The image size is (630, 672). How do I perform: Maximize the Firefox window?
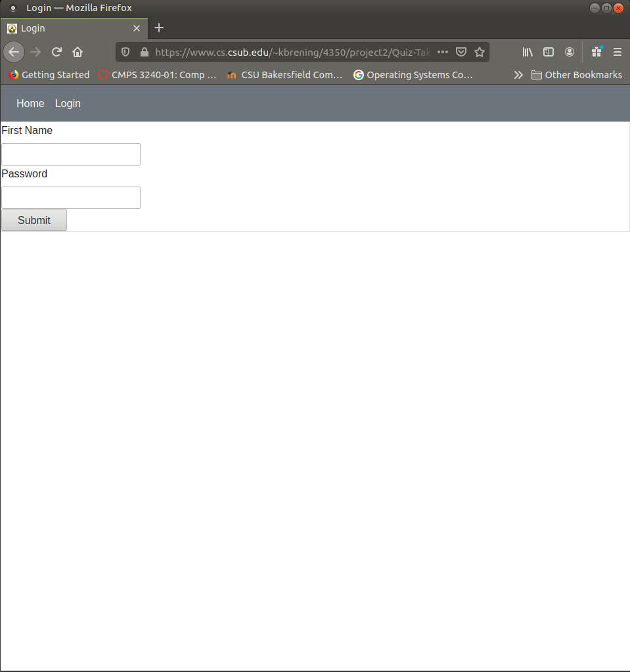pos(606,8)
